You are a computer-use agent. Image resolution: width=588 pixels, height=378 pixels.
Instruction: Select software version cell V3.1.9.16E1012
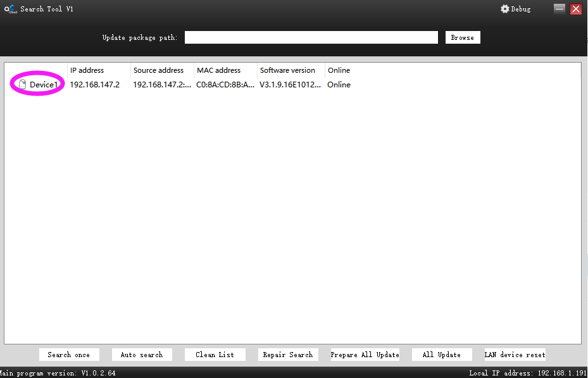[x=291, y=85]
